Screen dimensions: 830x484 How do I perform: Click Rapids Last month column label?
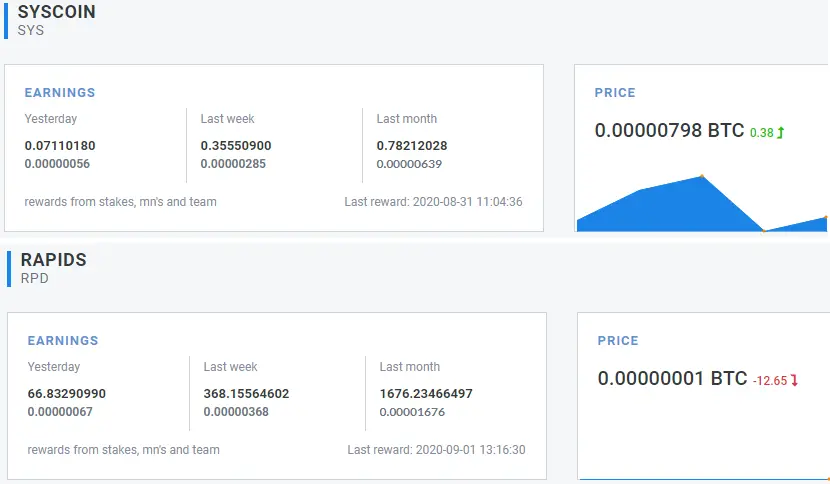(410, 366)
